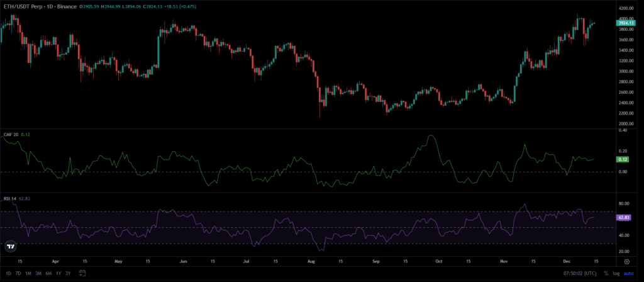644x282 pixels.
Task: Set chart range to 1M
Action: tap(28, 273)
